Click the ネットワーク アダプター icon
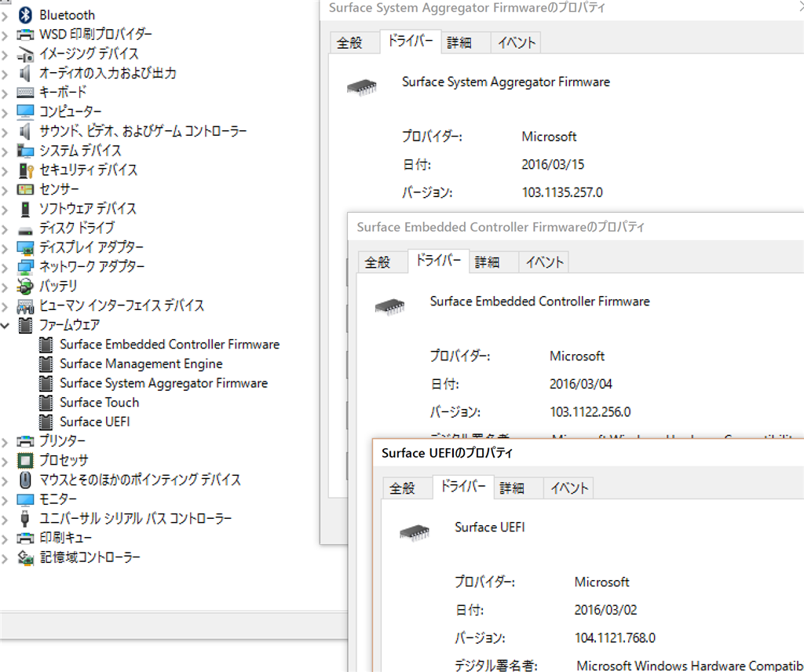Viewport: 804px width, 672px height. click(x=25, y=267)
